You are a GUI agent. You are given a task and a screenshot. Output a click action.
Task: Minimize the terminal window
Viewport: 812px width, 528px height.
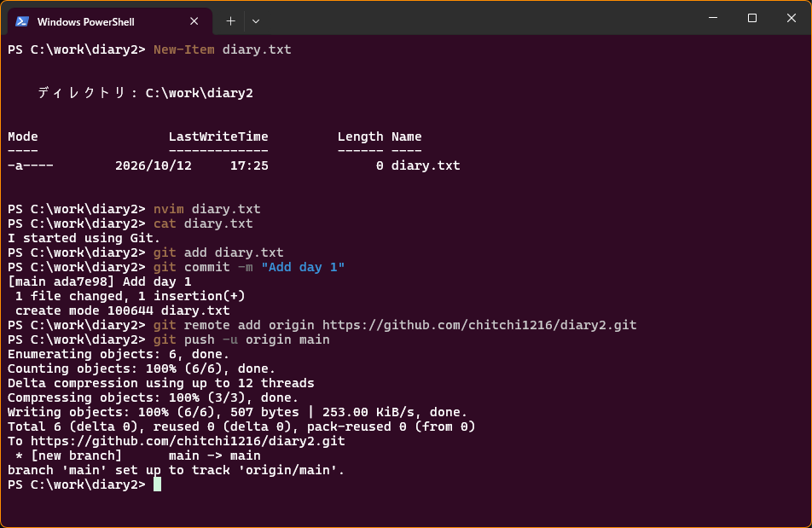[x=713, y=18]
